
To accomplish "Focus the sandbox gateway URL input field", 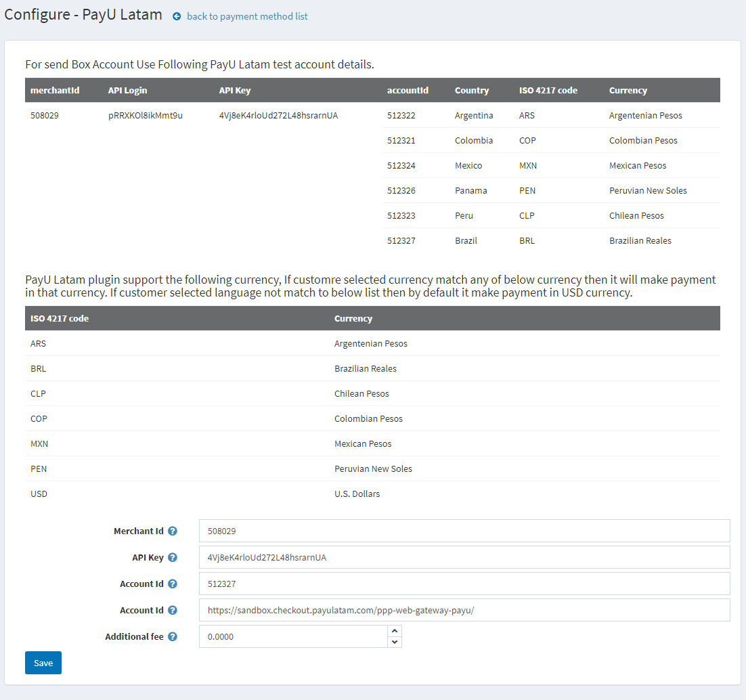I will pyautogui.click(x=464, y=610).
